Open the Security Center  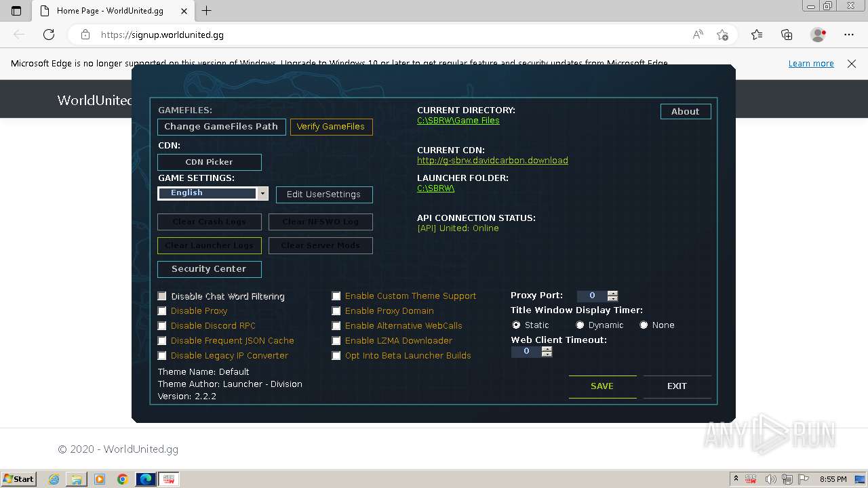[x=210, y=269]
